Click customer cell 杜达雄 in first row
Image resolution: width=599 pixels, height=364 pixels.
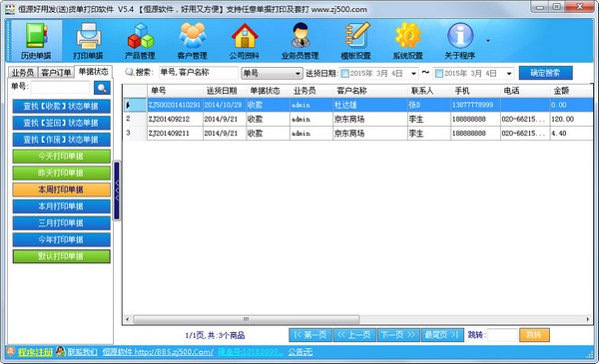(370, 105)
